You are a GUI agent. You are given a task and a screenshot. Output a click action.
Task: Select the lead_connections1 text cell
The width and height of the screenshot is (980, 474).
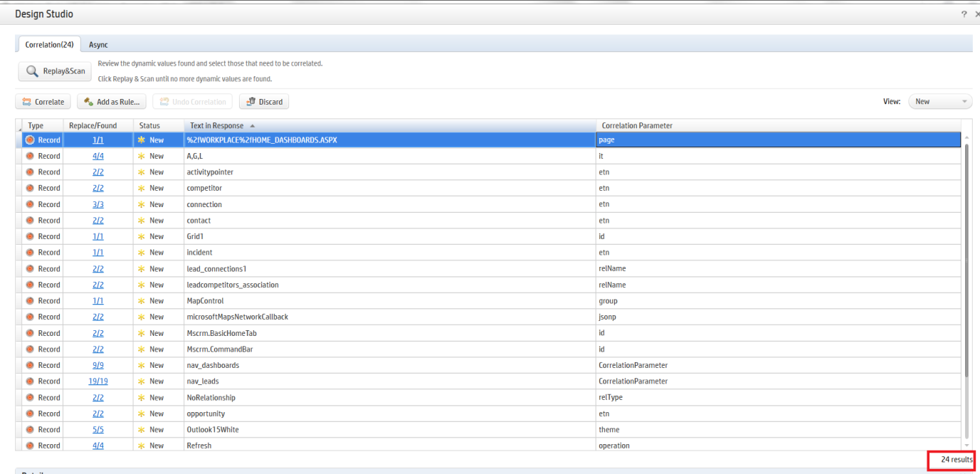click(x=390, y=269)
